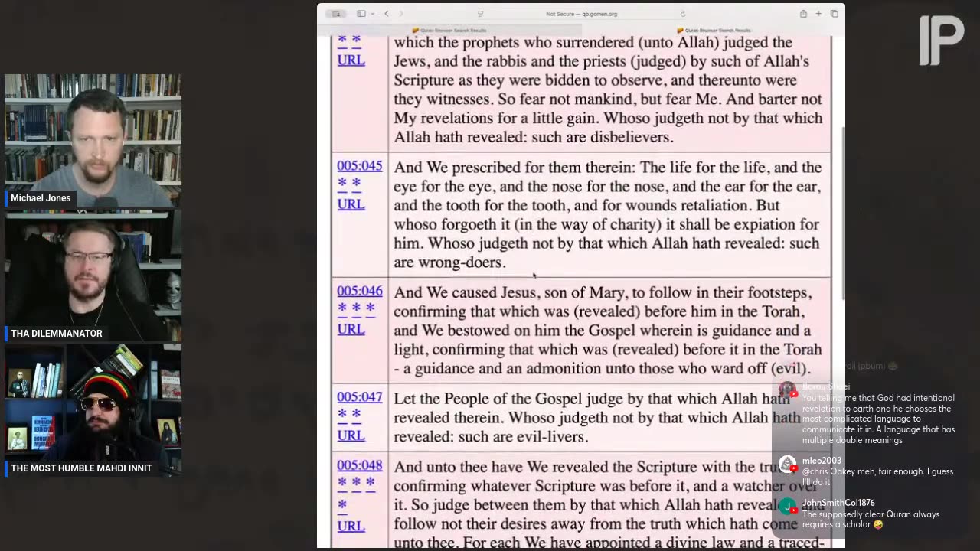This screenshot has height=551, width=980.
Task: Click the first asterisk under 005:046
Action: point(342,309)
